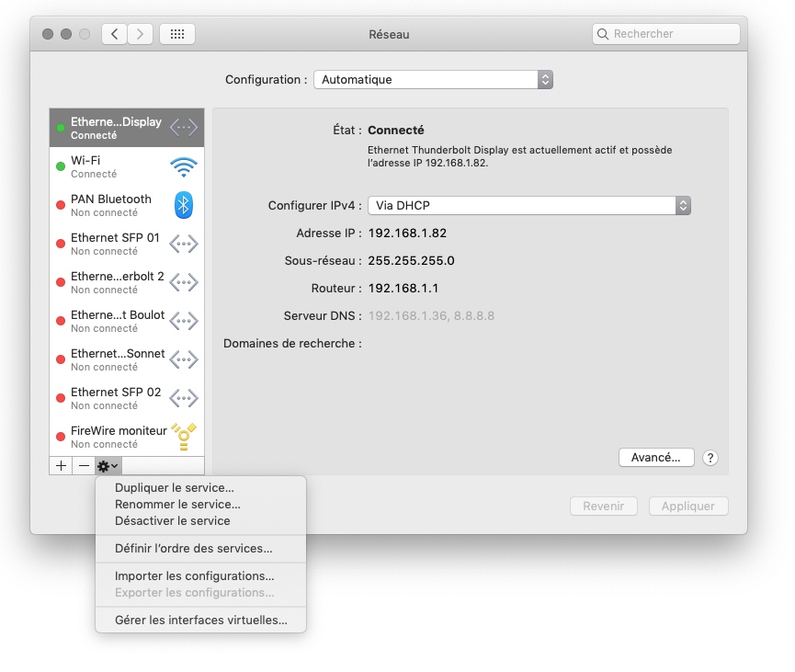Open Gérer les interfaces virtuelles…
The height and width of the screenshot is (672, 795).
pos(200,621)
